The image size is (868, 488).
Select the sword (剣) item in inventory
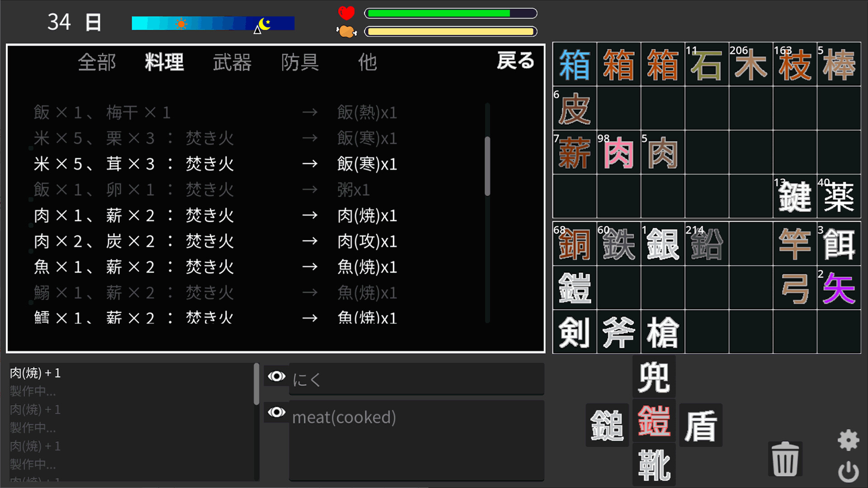tap(574, 332)
